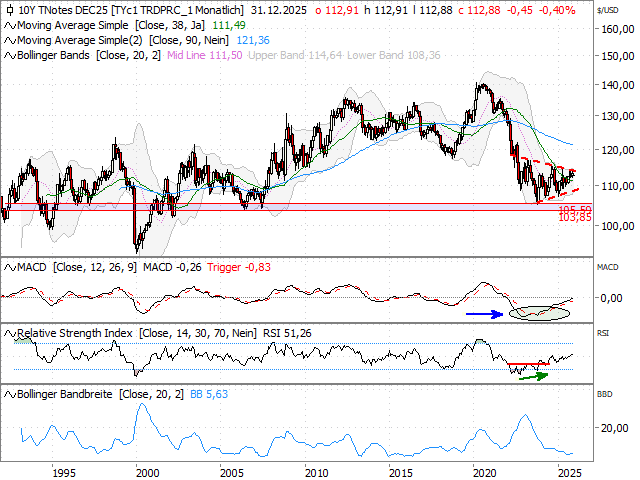Click the 2010 year marker on time axis
The width and height of the screenshot is (640, 480).
coord(316,472)
